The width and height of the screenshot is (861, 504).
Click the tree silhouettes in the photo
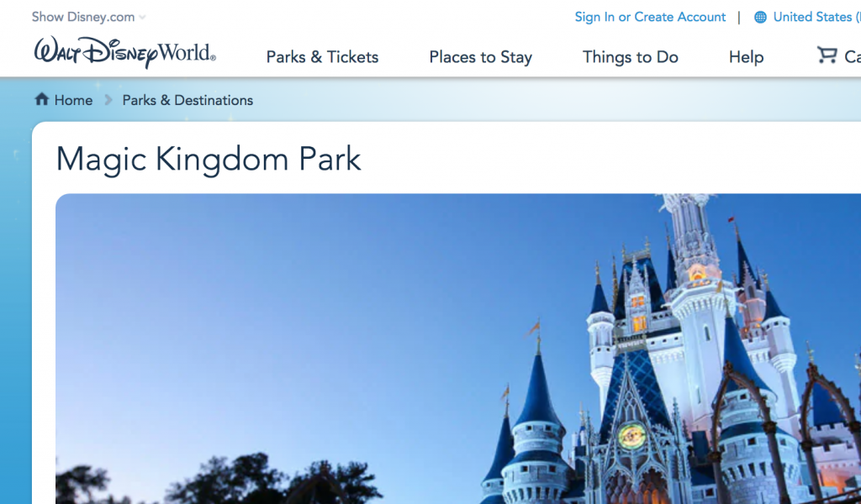pos(219,481)
